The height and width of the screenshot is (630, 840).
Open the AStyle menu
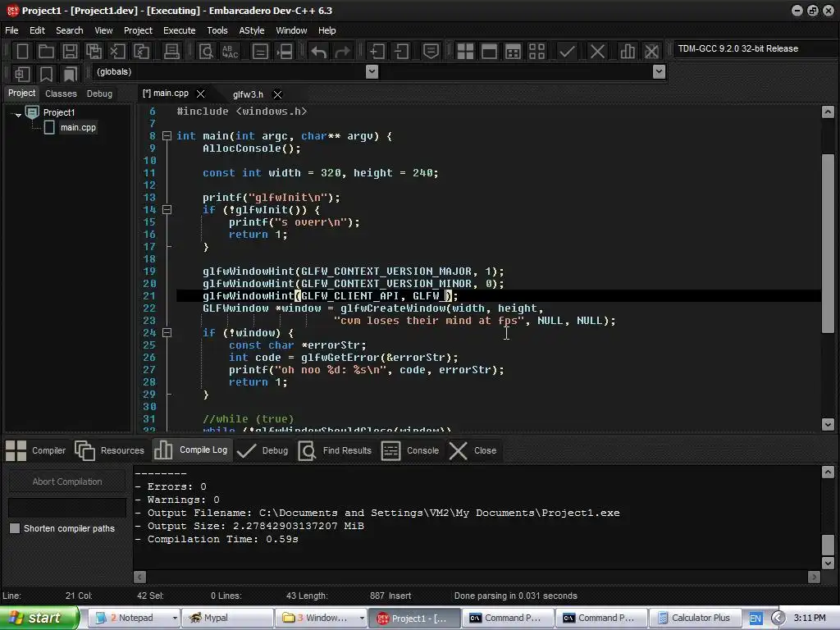(252, 30)
